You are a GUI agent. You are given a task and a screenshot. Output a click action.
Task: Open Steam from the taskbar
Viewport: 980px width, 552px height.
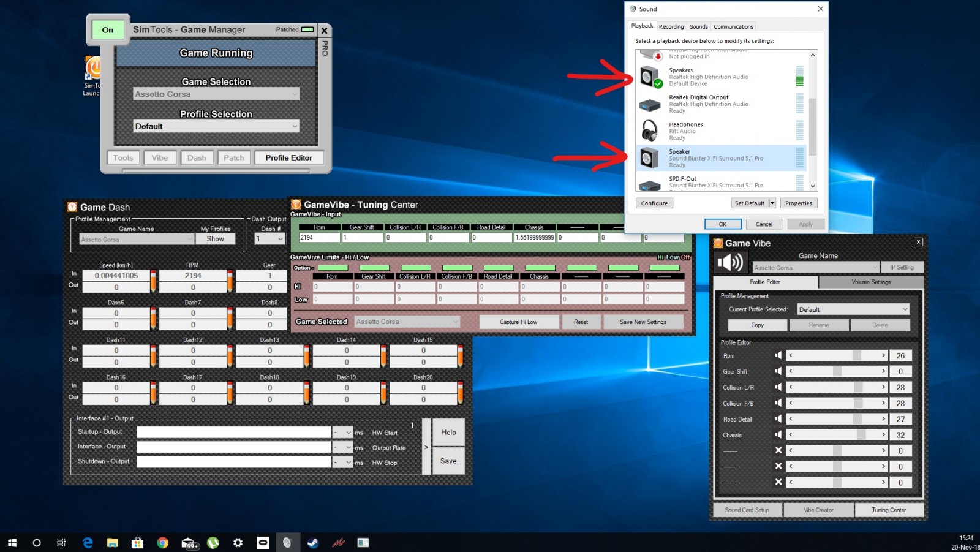click(313, 543)
